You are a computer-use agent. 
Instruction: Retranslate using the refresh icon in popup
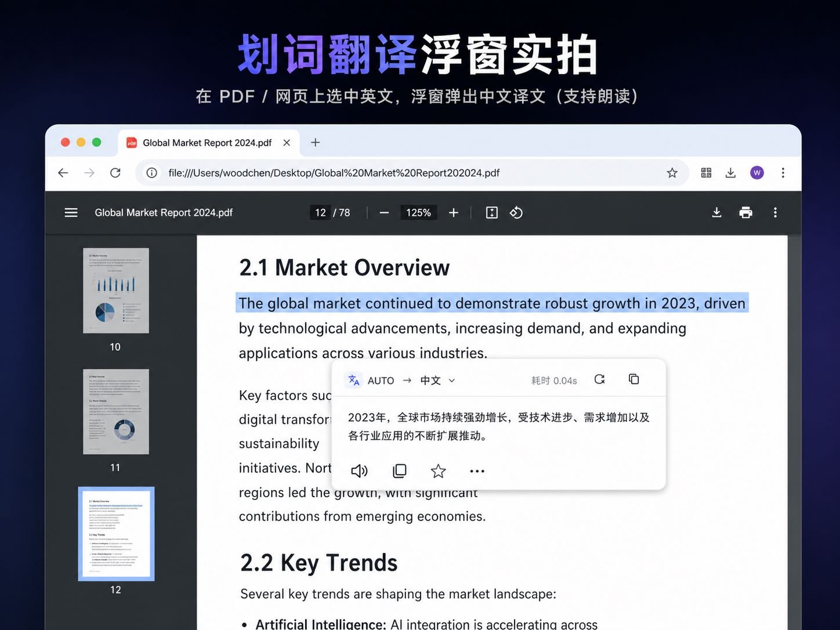pyautogui.click(x=599, y=379)
